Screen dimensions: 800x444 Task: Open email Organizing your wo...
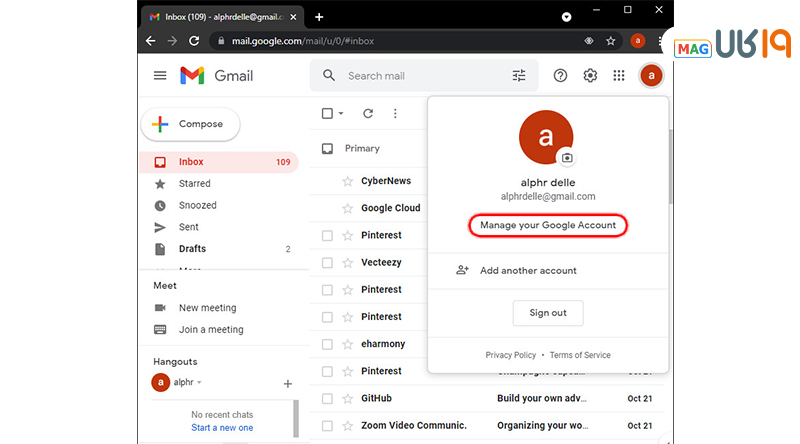click(x=542, y=426)
